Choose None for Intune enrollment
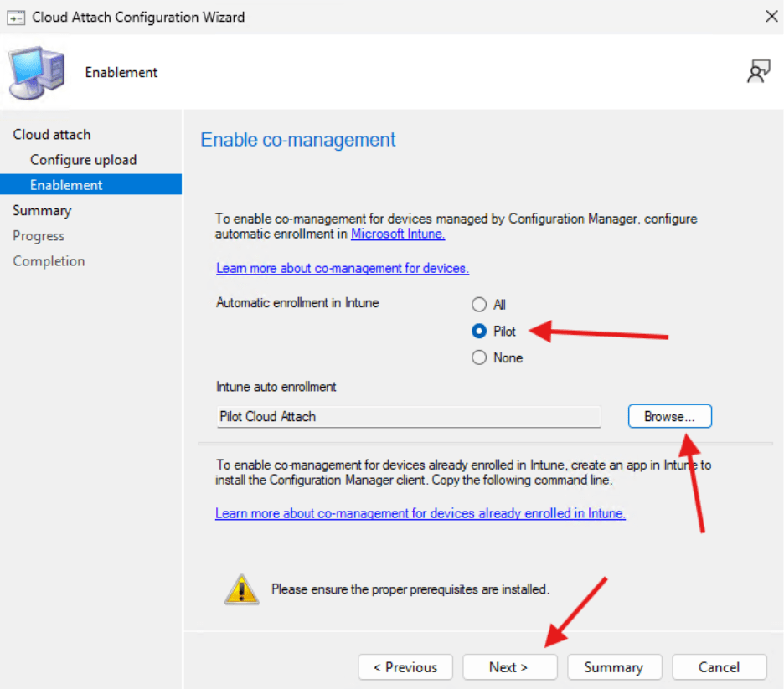This screenshot has height=689, width=784. (479, 357)
